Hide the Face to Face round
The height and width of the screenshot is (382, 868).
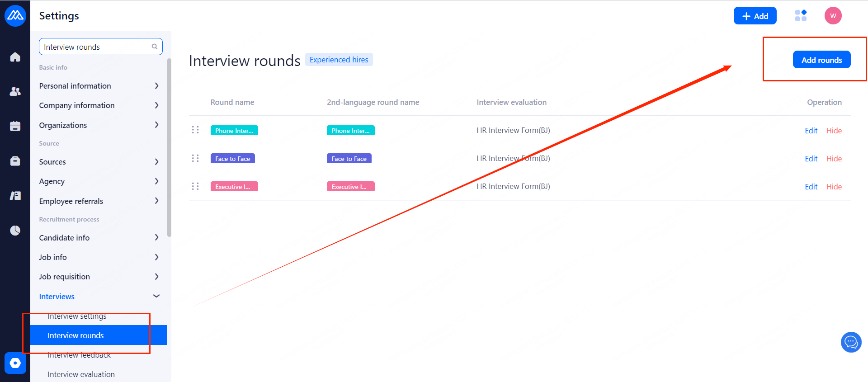tap(834, 159)
